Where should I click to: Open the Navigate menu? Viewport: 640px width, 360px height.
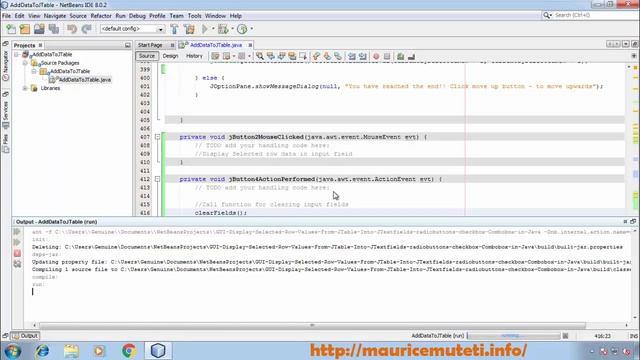point(55,16)
